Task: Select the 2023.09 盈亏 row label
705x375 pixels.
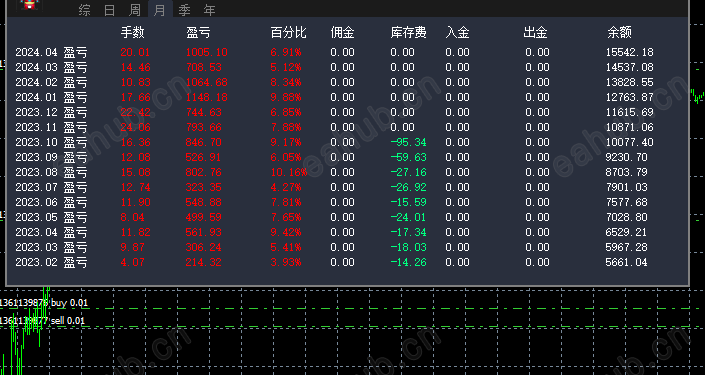Action: coord(51,157)
